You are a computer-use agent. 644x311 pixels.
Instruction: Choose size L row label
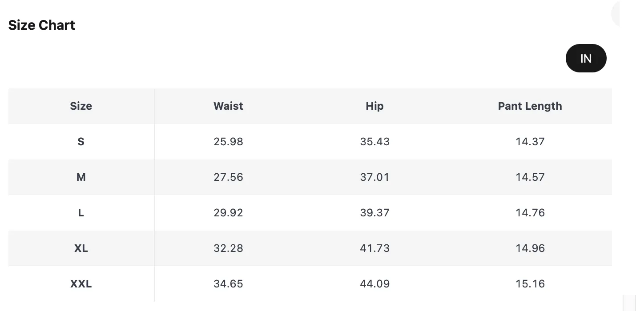(x=81, y=213)
